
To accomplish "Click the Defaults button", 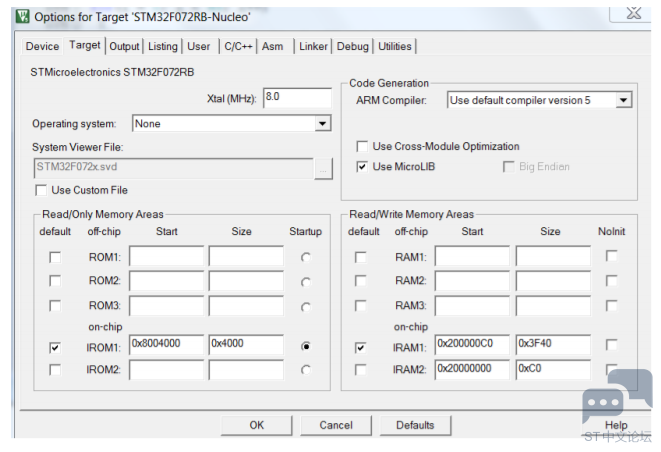I will pos(415,425).
